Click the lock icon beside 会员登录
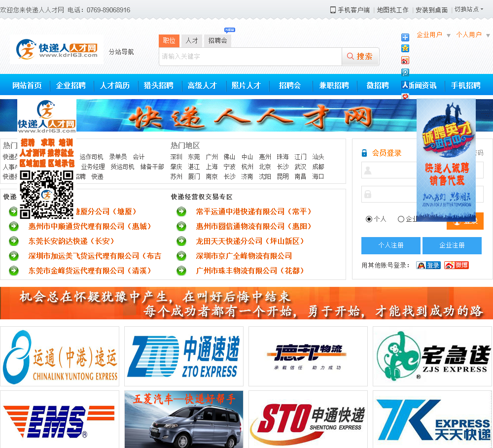Viewport: 493px width, 448px height. tap(364, 153)
